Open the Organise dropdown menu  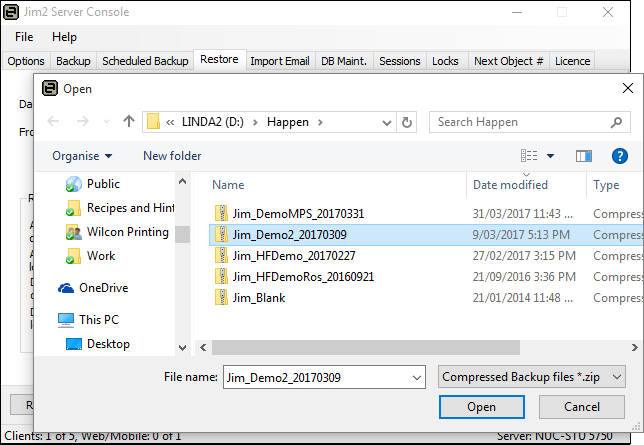82,156
